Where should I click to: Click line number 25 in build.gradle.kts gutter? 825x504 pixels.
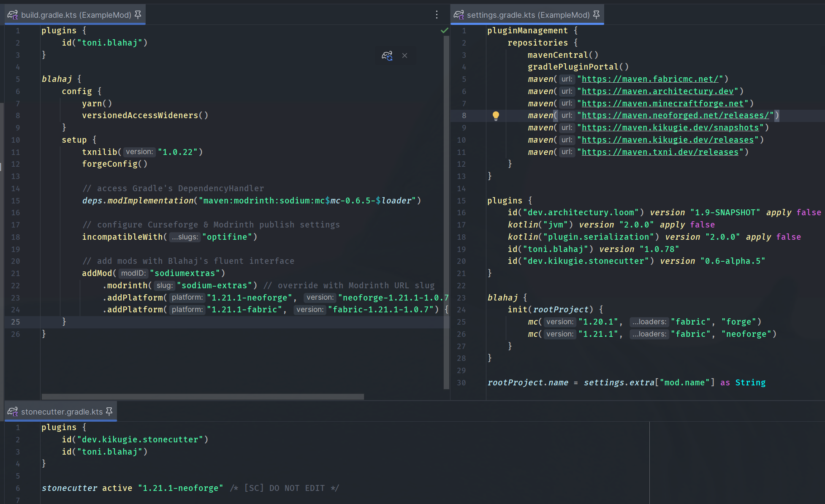[x=16, y=322]
